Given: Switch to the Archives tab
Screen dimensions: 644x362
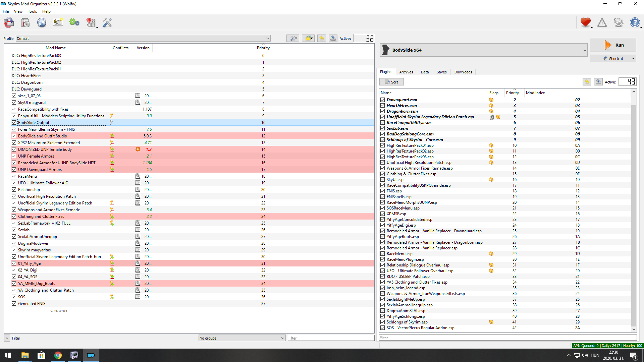Looking at the screenshot, I should tap(406, 72).
